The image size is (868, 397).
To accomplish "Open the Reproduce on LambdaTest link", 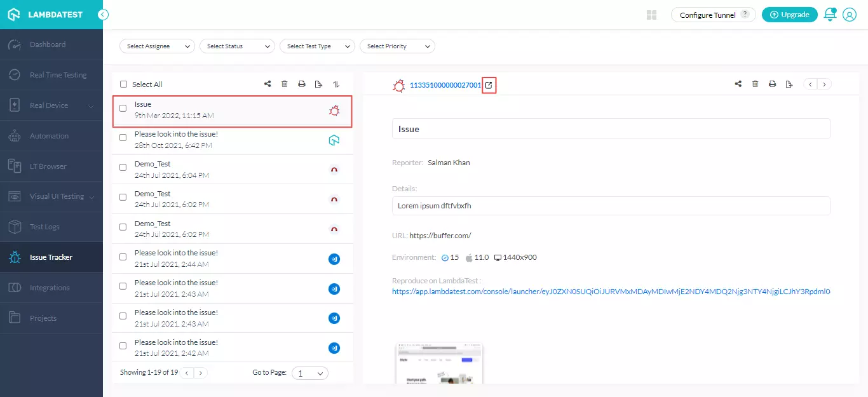I will [611, 292].
